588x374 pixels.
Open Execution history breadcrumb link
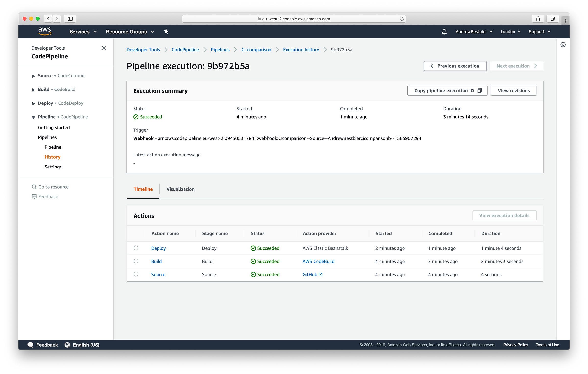point(301,50)
